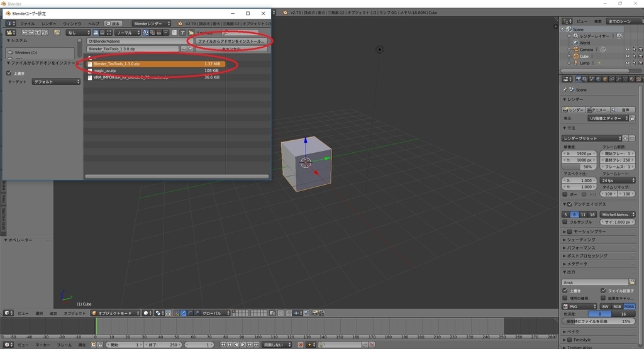Screen dimensions: 644x349
Task: Open the レンダー menu in user settings
Action: (49, 24)
